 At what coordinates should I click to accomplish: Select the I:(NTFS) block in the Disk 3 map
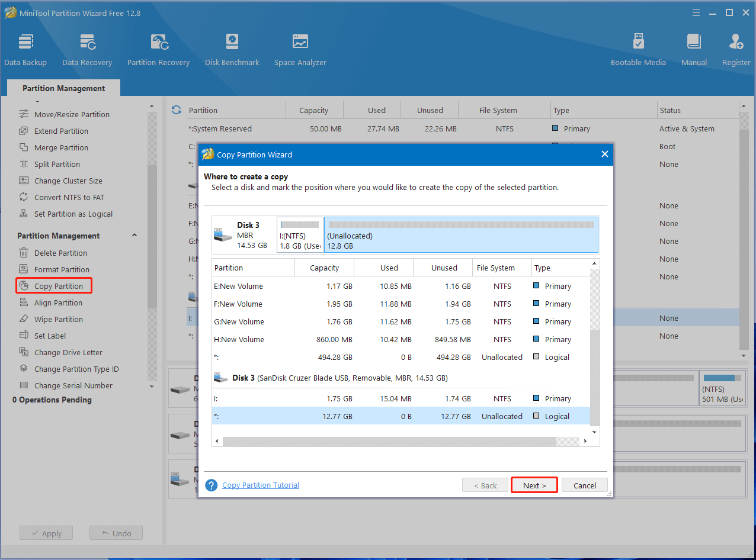point(300,234)
